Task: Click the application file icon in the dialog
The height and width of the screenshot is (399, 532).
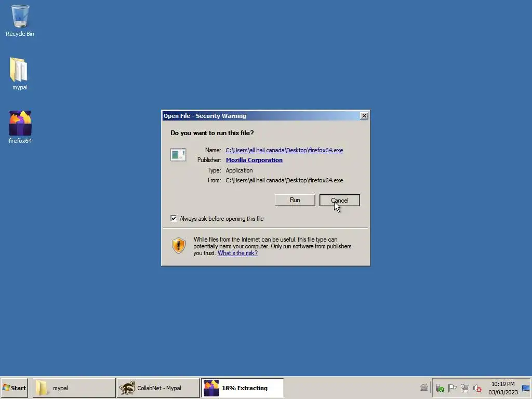Action: (178, 155)
